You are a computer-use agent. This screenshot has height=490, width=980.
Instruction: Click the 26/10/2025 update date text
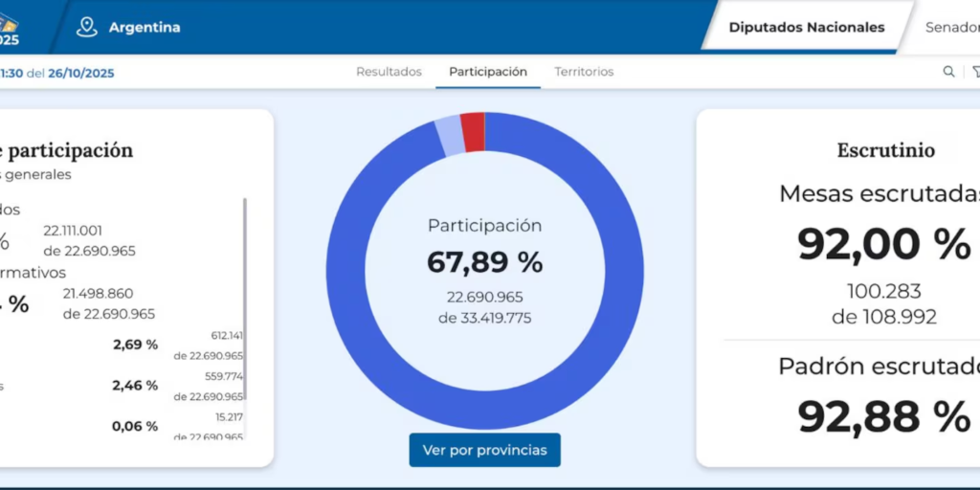pos(81,73)
